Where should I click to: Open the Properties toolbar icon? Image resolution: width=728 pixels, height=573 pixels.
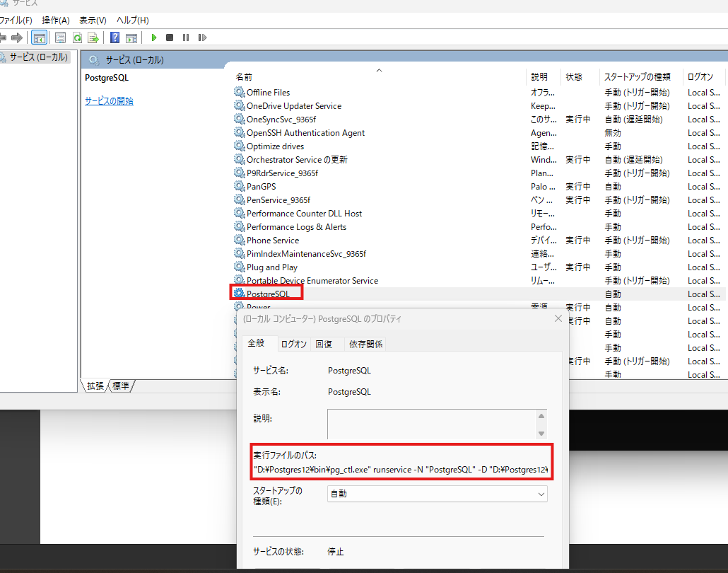(61, 37)
